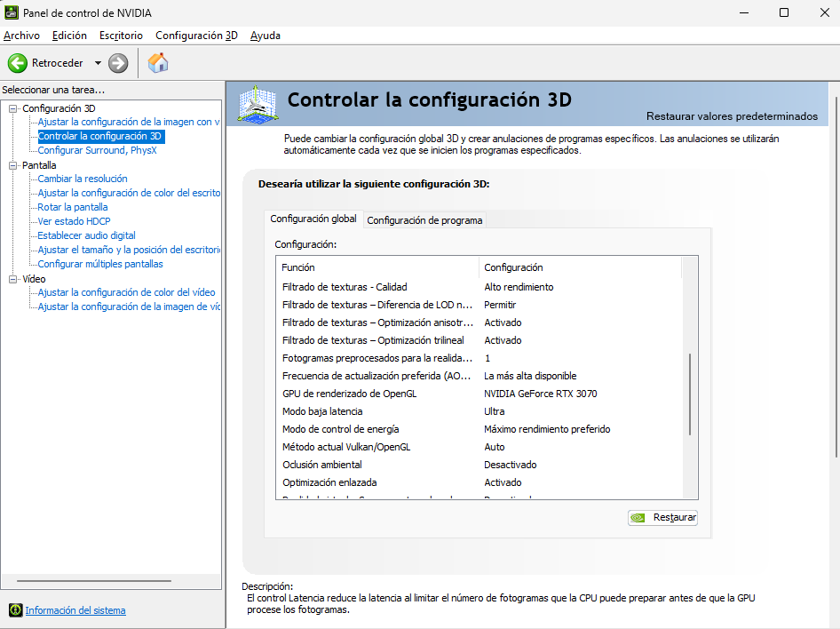Click the settings list vertical scrollbar thumb
840x629 pixels.
pyautogui.click(x=690, y=394)
